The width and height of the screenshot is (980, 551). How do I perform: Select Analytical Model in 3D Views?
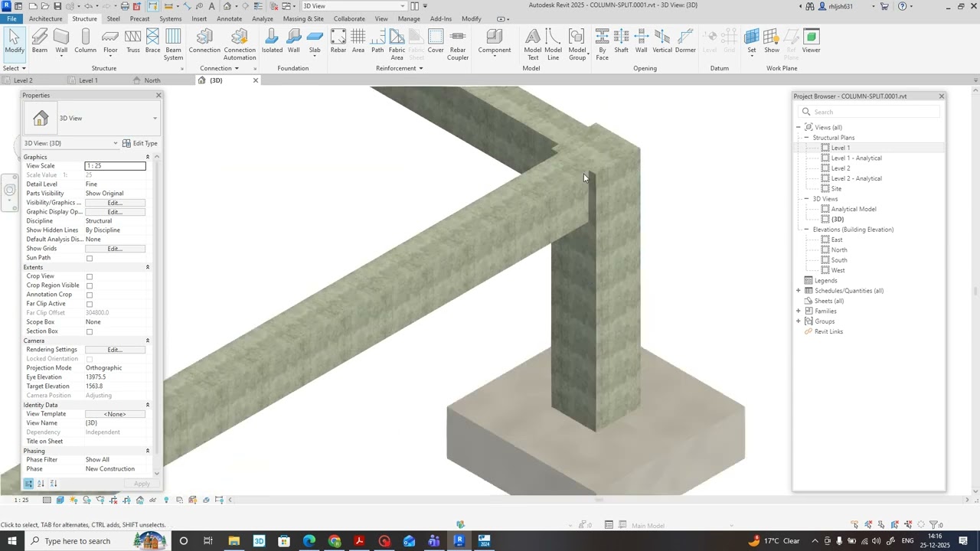(x=854, y=209)
